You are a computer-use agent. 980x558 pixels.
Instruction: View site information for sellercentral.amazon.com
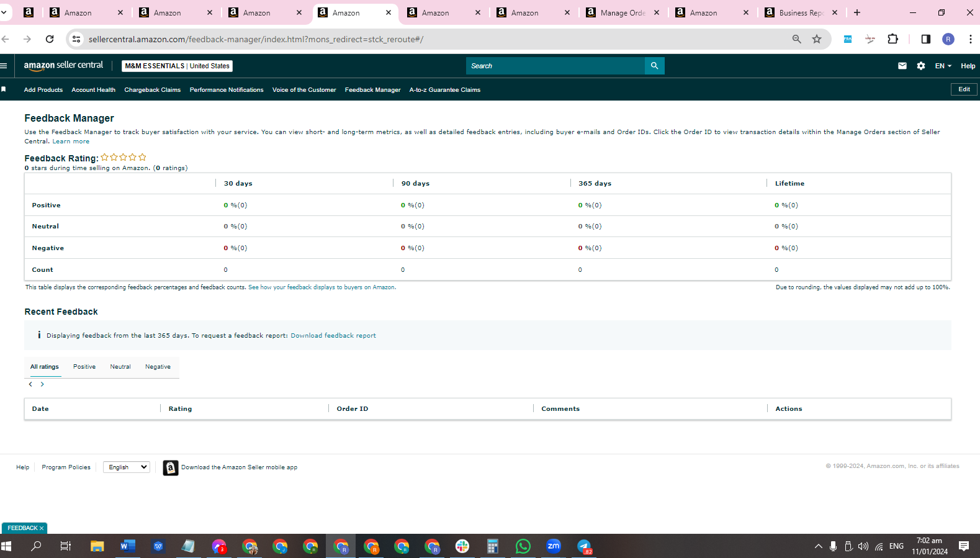(x=76, y=39)
